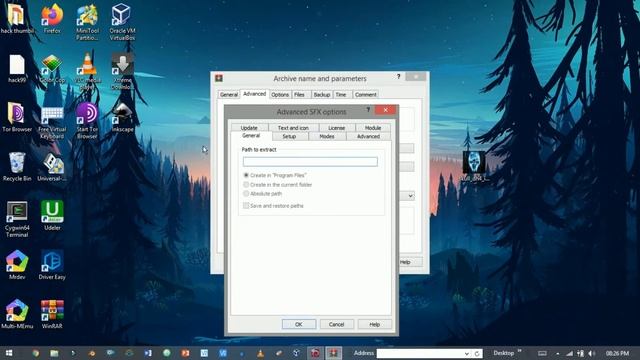The image size is (640, 360).
Task: Open Chrome from the taskbar
Action: [x=36, y=353]
